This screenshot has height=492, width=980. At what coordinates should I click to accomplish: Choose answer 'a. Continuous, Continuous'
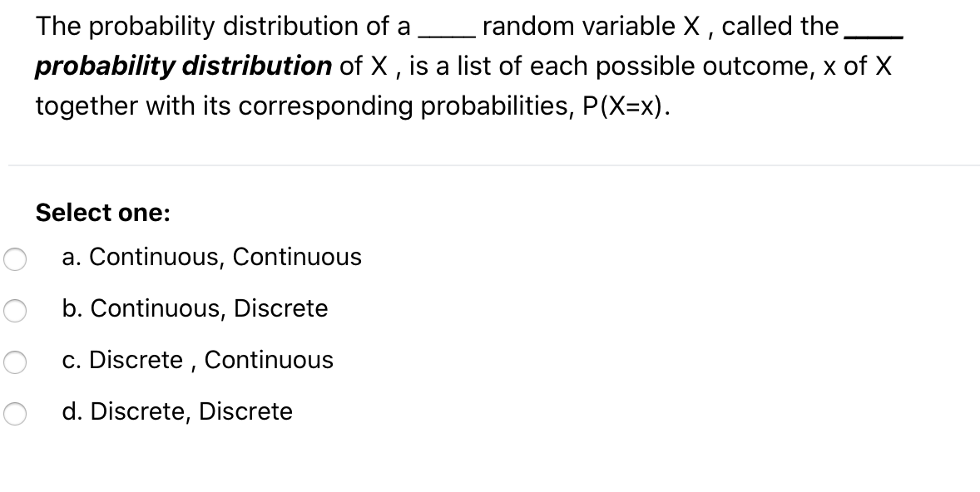click(x=211, y=258)
